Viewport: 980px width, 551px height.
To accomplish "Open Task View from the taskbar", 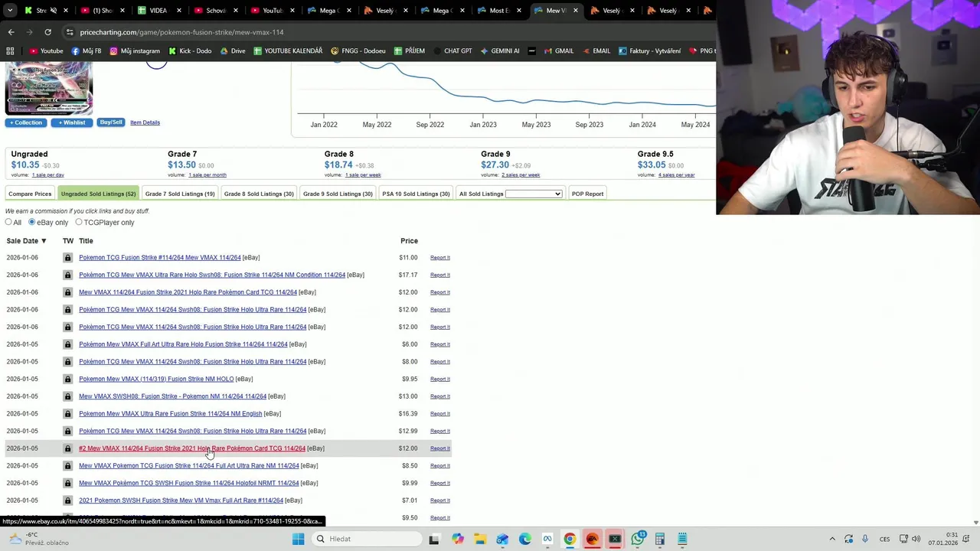I will pos(434,539).
